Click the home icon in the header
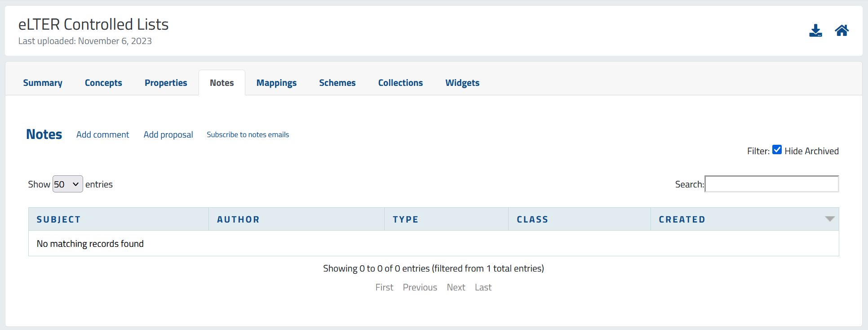Screen dimensions: 868x330 842,30
